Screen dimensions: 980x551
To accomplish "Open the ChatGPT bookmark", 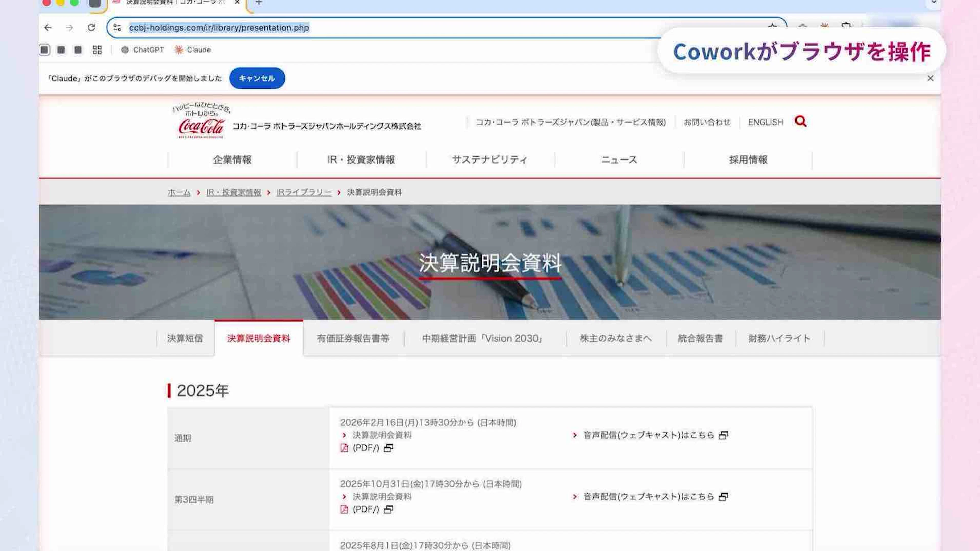I will pyautogui.click(x=143, y=50).
